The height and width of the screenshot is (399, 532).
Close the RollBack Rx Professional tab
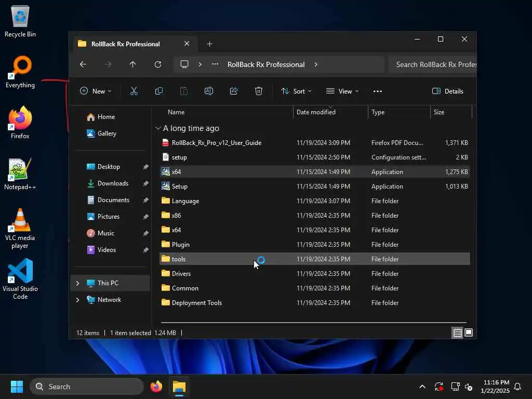click(x=187, y=44)
